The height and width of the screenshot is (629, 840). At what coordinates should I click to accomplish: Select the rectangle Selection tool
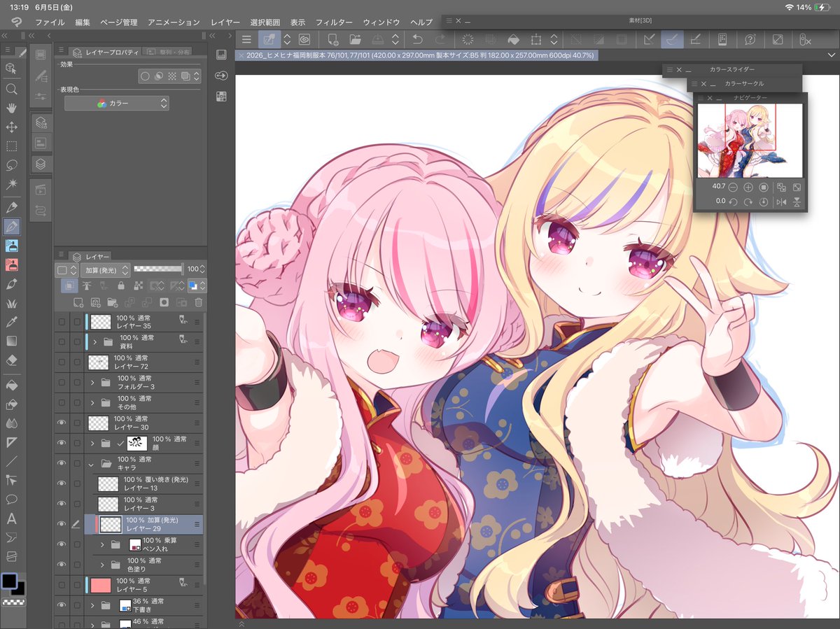click(x=12, y=146)
